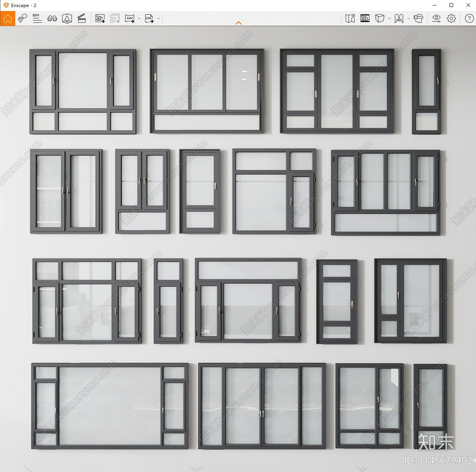Enable VR headset mode

pyautogui.click(x=418, y=19)
